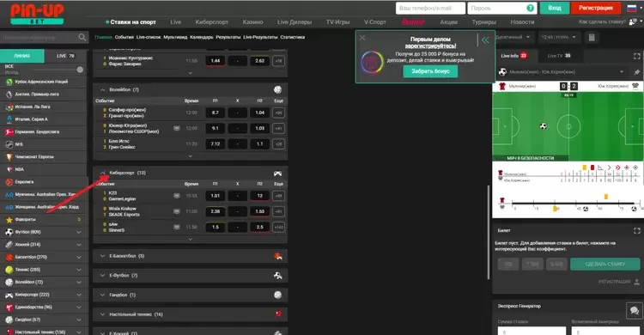Click the Забрать бонус button
This screenshot has height=335, width=644.
pos(430,71)
